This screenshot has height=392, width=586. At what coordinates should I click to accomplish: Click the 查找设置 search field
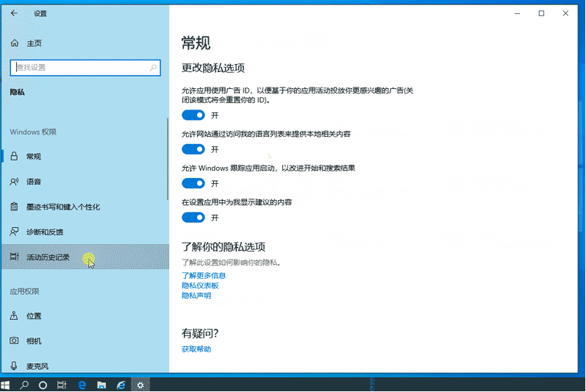(85, 68)
